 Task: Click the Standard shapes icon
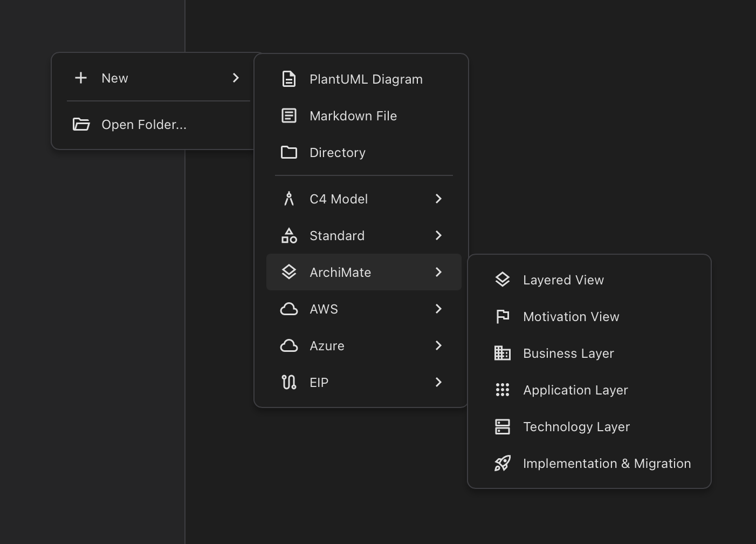click(289, 235)
